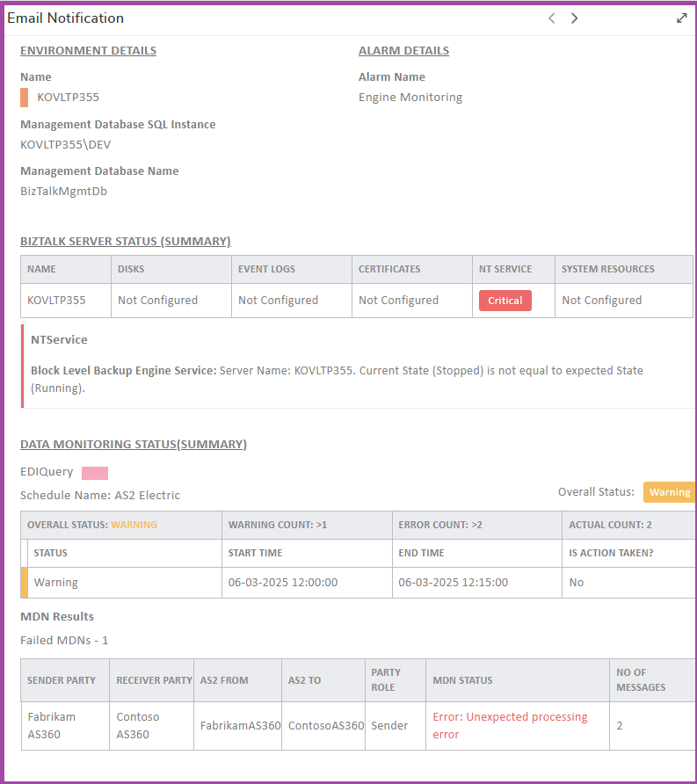Click the MDN STATUS column header
The image size is (697, 784).
tap(518, 680)
